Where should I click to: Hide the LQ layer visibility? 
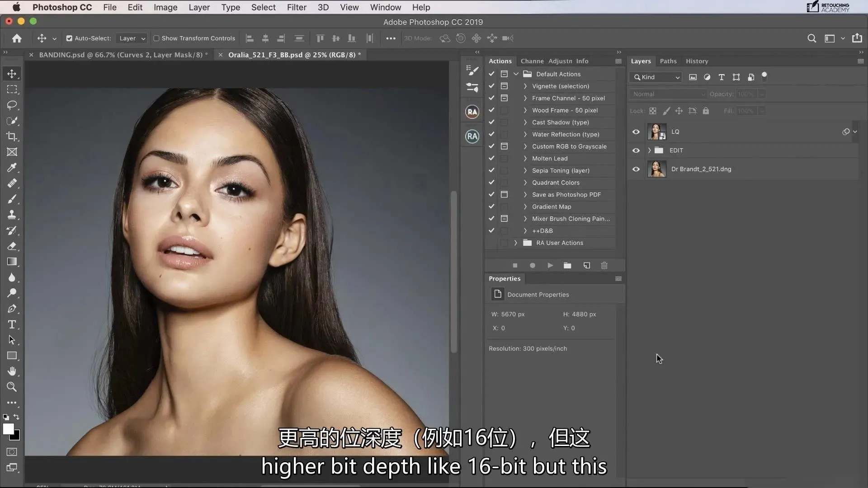coord(636,132)
